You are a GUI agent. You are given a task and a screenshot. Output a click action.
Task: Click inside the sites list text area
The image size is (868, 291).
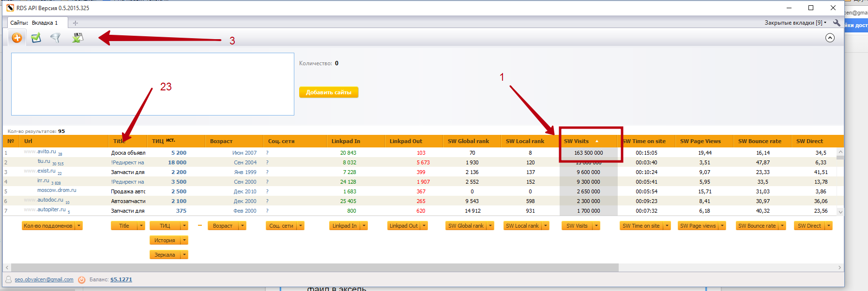152,84
